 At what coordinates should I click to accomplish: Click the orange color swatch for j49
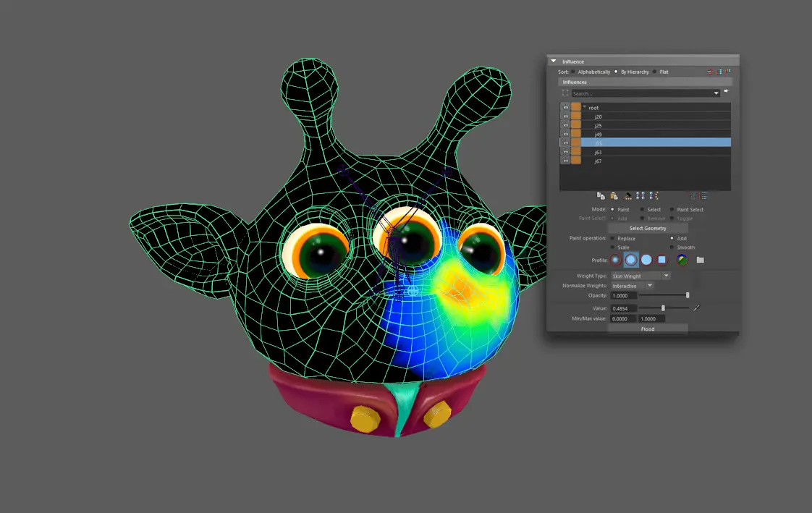pos(576,134)
